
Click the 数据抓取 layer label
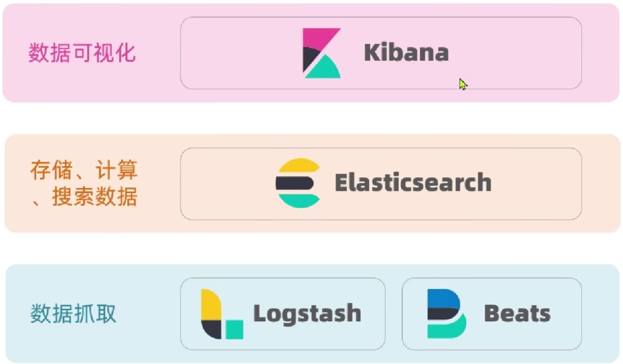(x=73, y=314)
